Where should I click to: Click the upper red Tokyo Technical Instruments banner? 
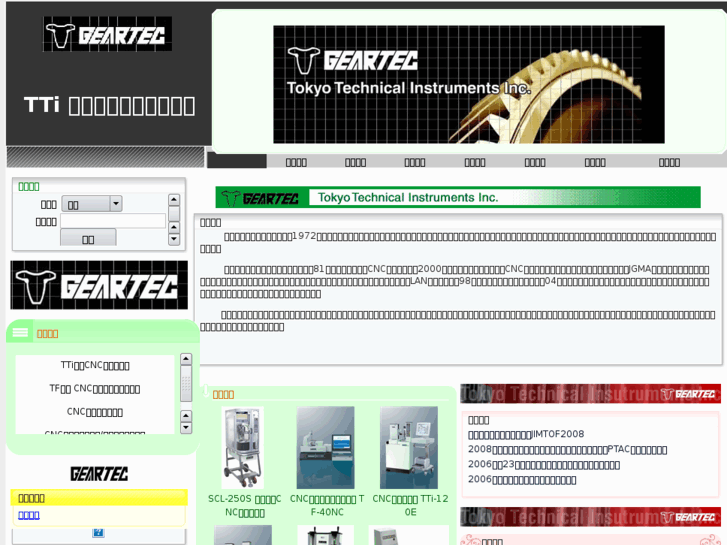point(590,394)
